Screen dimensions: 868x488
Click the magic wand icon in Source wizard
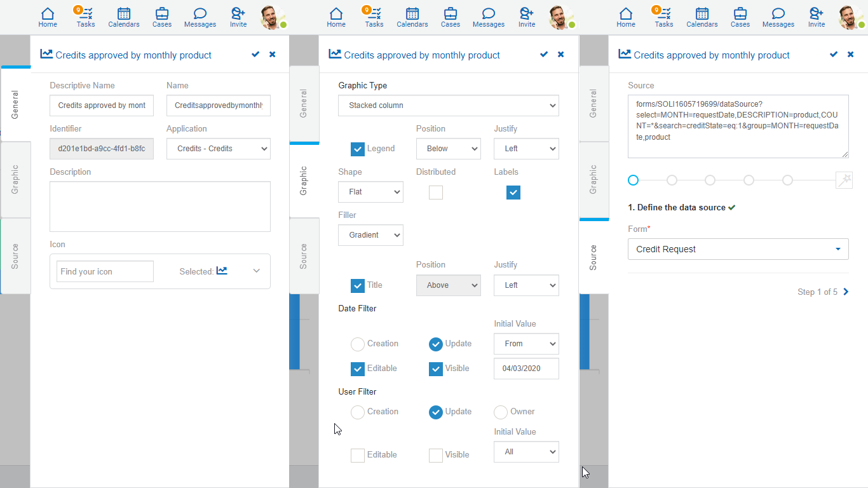click(844, 180)
